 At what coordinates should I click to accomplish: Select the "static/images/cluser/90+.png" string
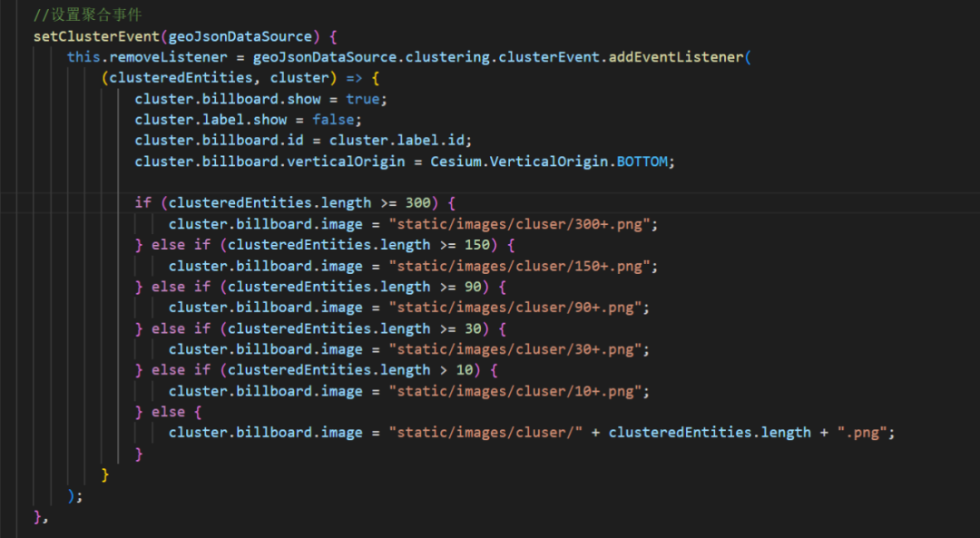[x=515, y=307]
